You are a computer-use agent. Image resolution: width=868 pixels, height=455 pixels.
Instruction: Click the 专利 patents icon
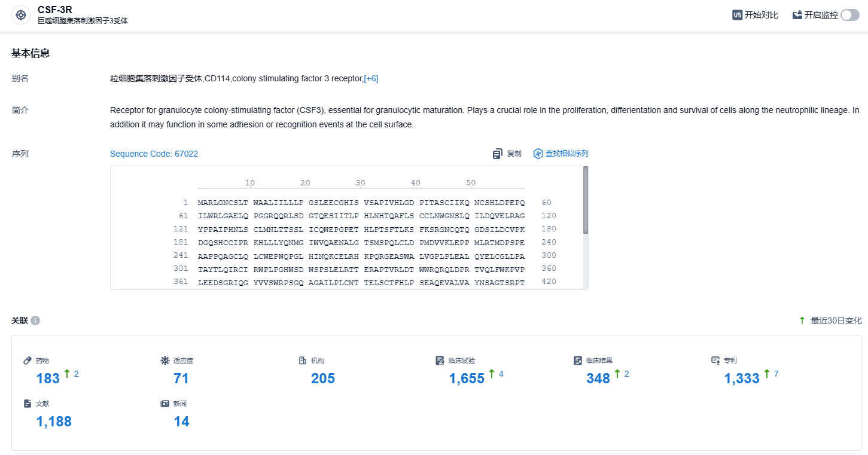[715, 361]
